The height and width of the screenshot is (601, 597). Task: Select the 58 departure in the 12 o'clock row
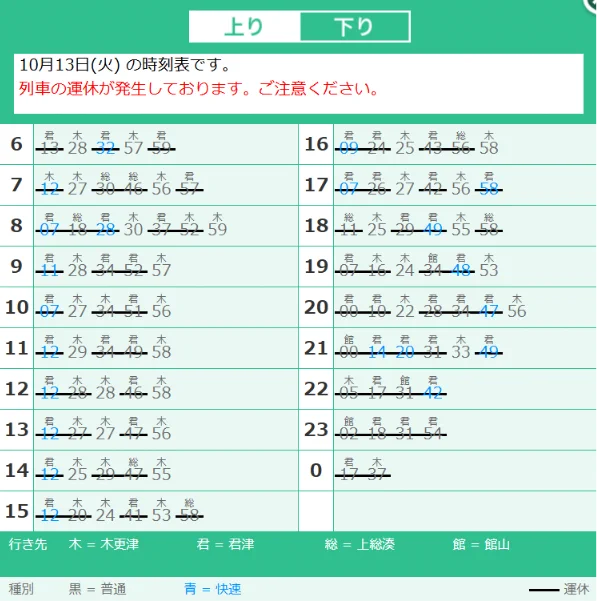coord(161,393)
